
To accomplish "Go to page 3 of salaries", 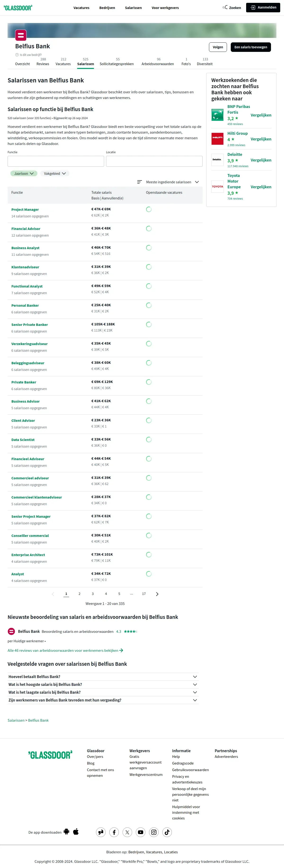I will pos(93,594).
